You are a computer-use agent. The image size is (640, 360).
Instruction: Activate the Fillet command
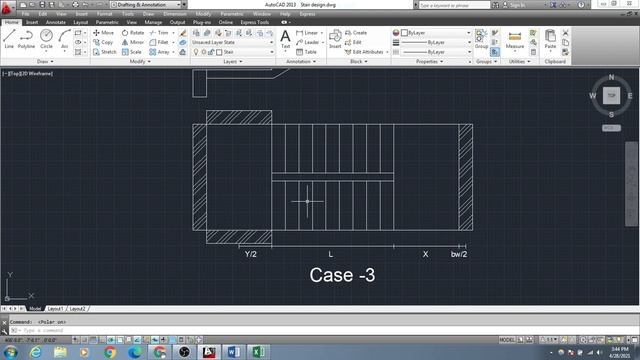(159, 42)
